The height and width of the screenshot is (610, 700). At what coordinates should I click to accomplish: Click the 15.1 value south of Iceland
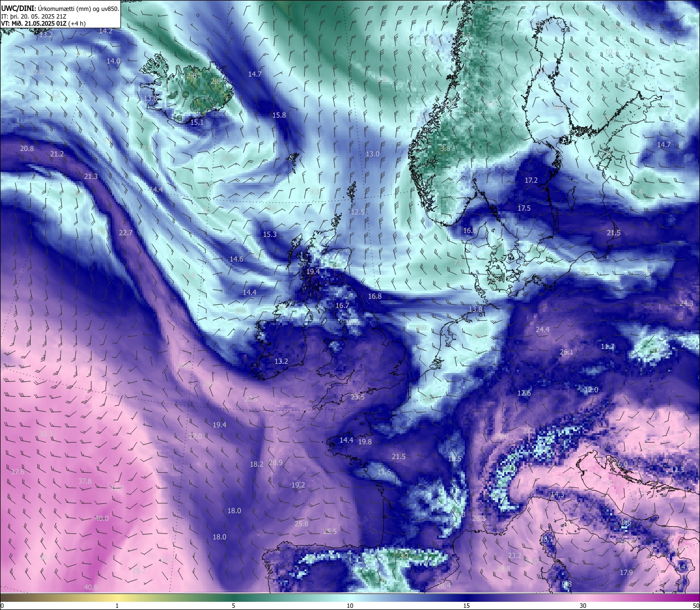[x=197, y=122]
